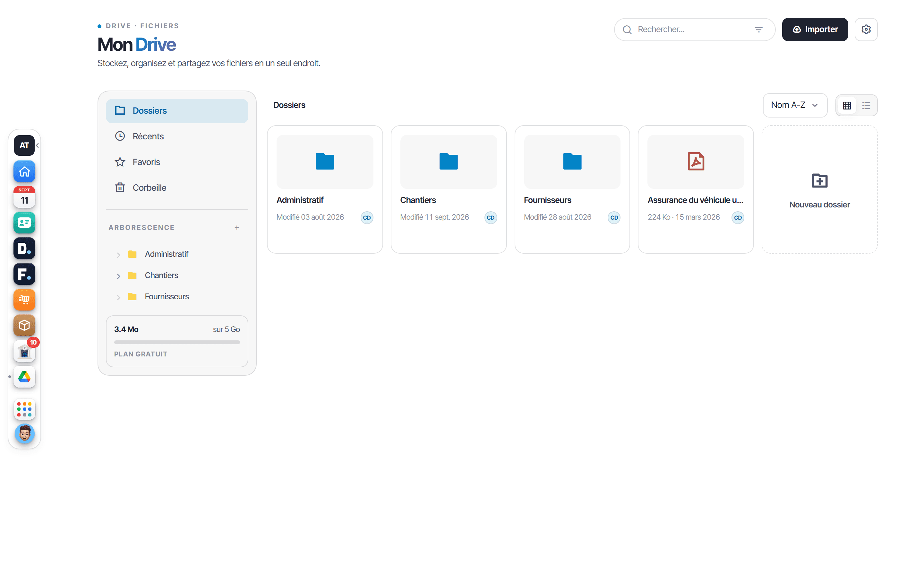This screenshot has height=578, width=924.
Task: Open the colorful apps grid launcher
Action: (24, 409)
